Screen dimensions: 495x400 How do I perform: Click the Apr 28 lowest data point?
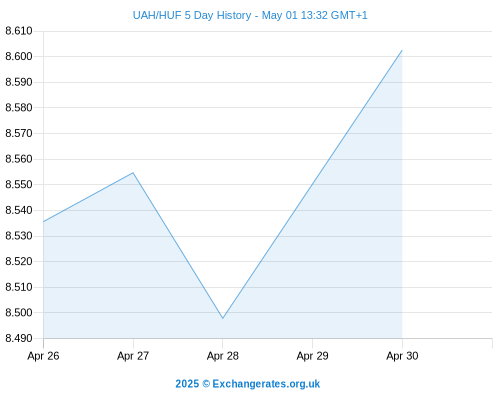pyautogui.click(x=223, y=318)
